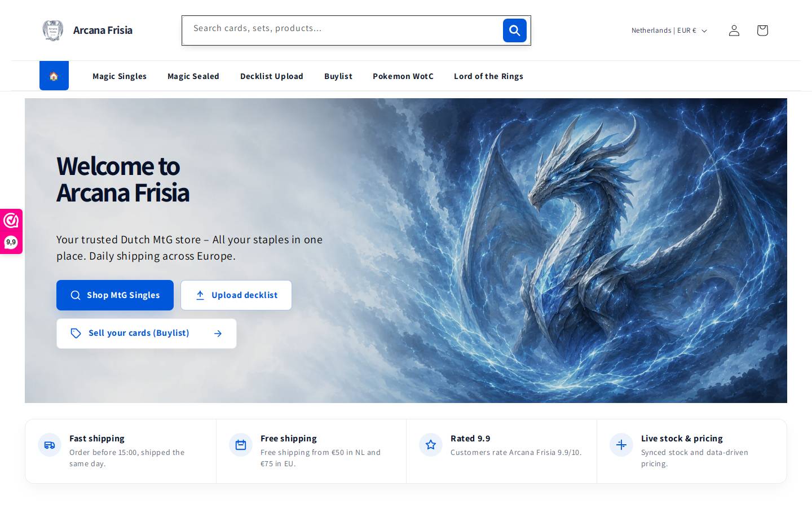Open the Magic Singles menu
812x508 pixels.
(x=120, y=76)
